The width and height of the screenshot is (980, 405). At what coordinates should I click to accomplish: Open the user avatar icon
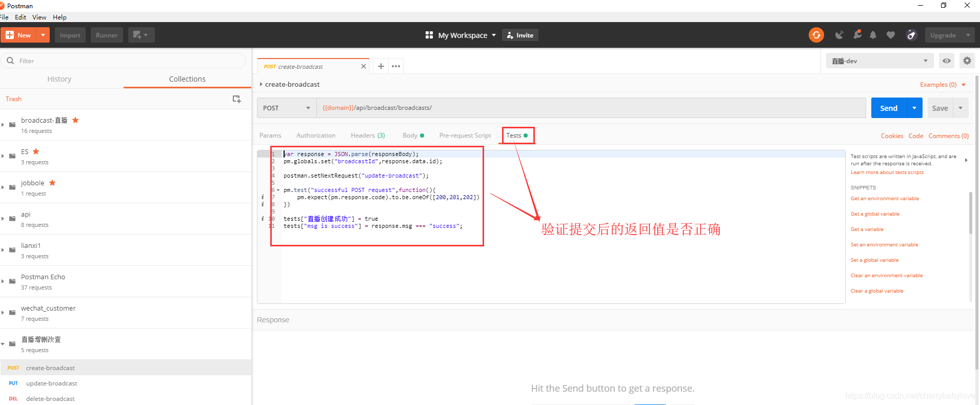911,35
